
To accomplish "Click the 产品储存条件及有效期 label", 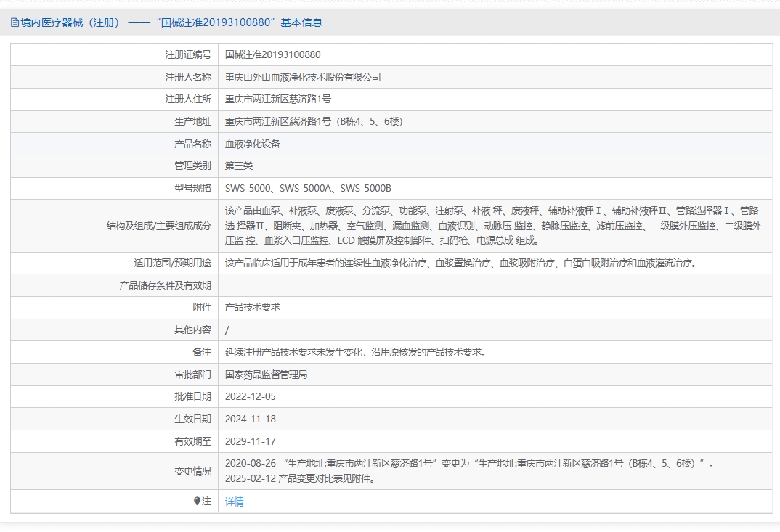I will tap(165, 285).
